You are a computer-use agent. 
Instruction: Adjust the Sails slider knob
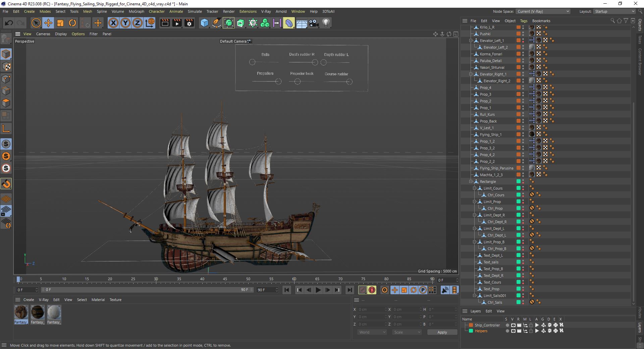click(252, 62)
